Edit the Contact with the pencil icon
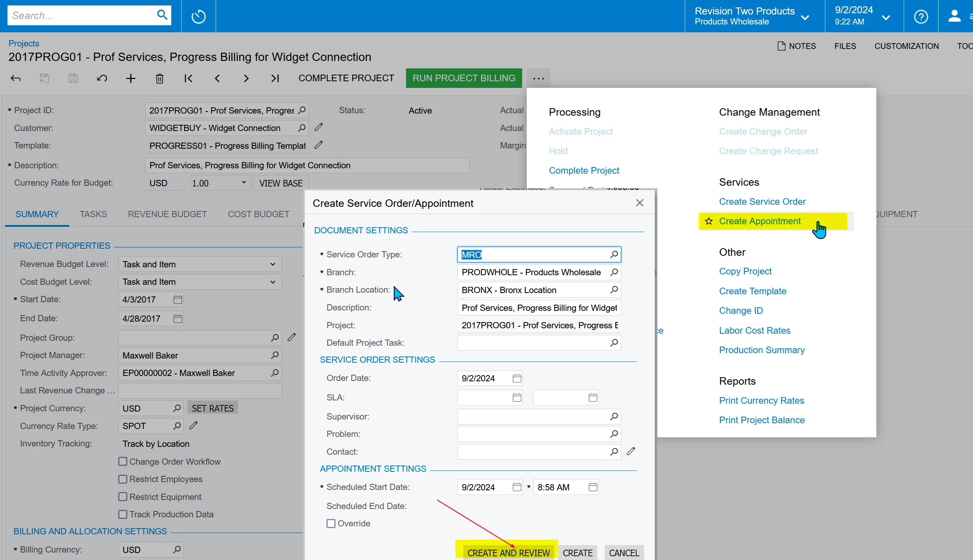Screen dimensions: 973x560 (631, 451)
